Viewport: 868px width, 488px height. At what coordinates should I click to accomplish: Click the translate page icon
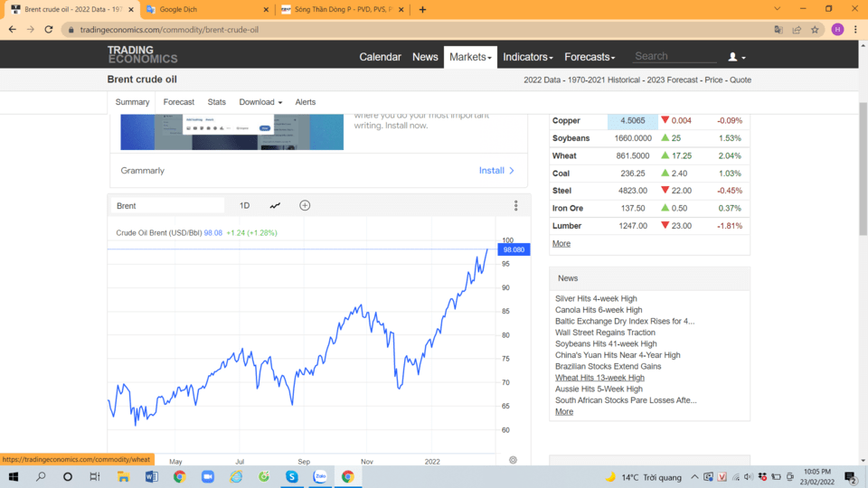778,30
